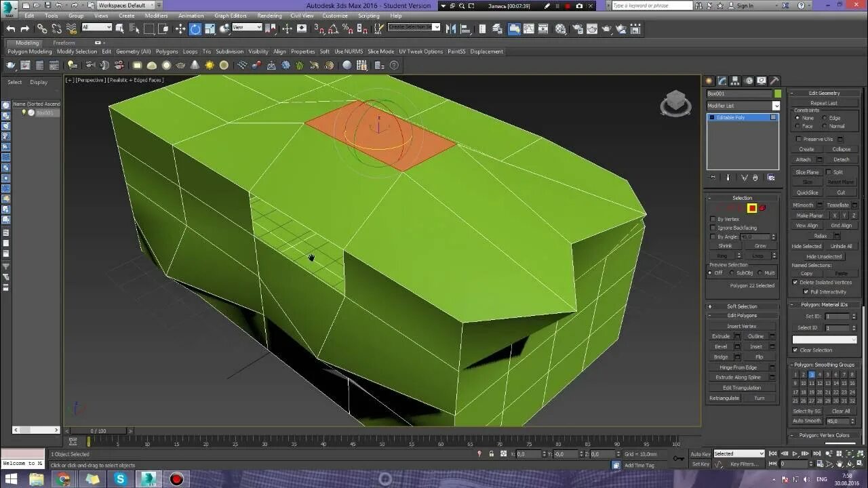
Task: Toggle the Percent Snap icon
Action: 347,28
